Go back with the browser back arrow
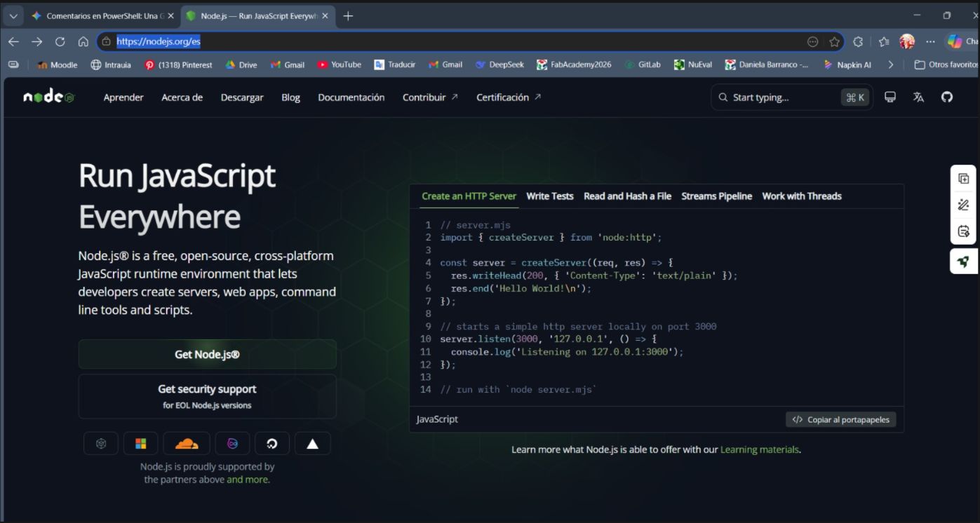980x523 pixels. (x=13, y=42)
